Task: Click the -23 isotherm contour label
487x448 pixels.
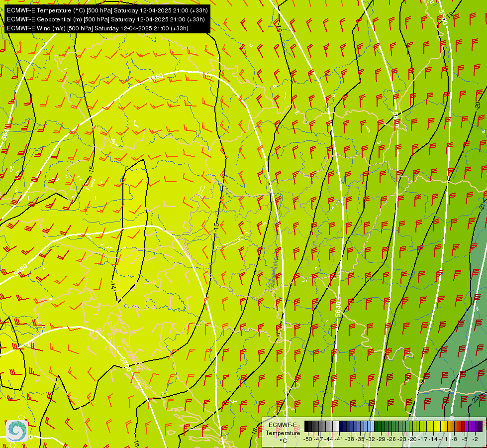Action: point(476,399)
